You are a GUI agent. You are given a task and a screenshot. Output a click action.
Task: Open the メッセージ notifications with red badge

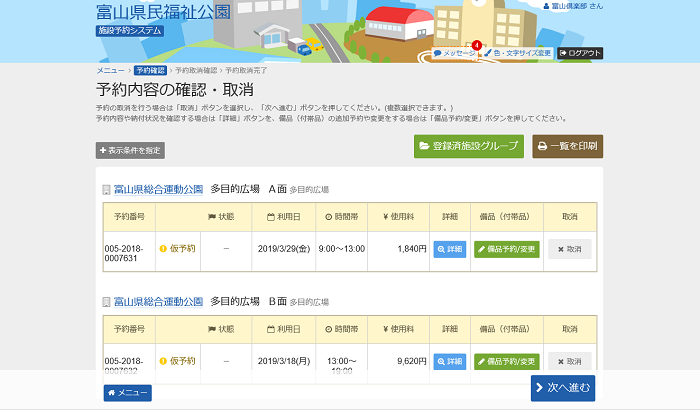tap(454, 53)
